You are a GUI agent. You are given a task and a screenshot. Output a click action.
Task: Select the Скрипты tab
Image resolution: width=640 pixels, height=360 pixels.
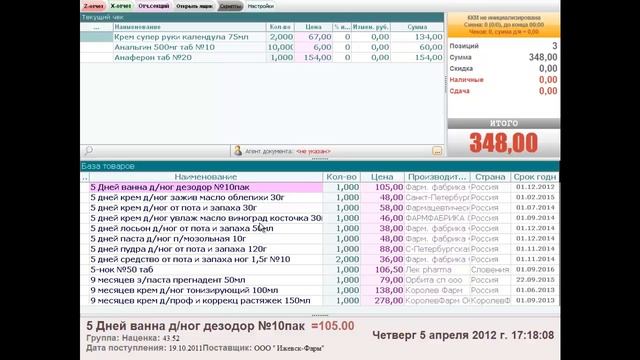click(x=230, y=6)
